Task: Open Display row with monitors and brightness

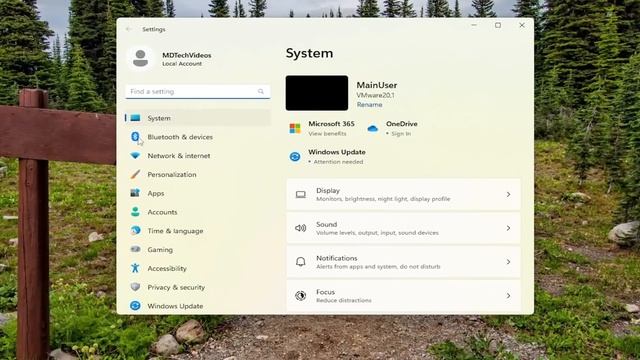Action: 403,195
